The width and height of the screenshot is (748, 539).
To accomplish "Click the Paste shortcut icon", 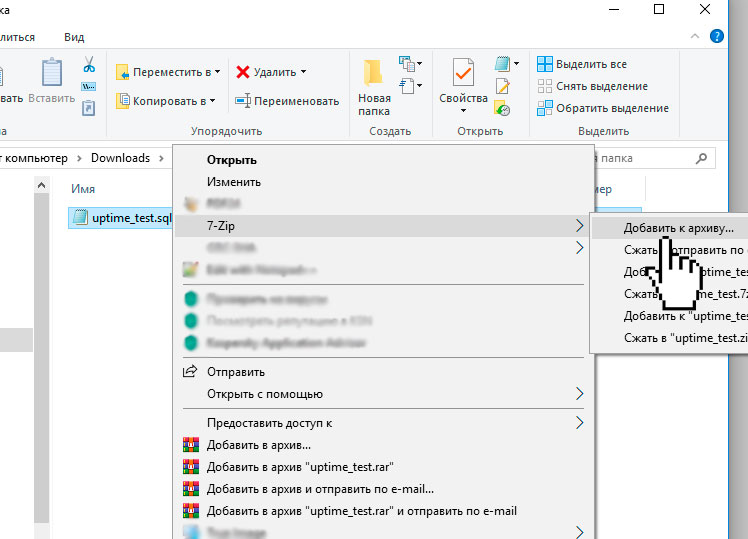I will [89, 107].
